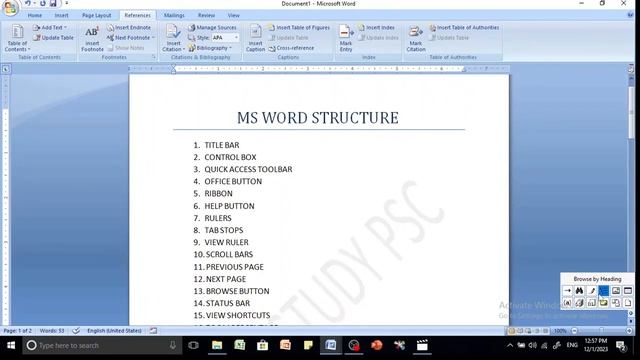Select Go To in Browse Object palette
The image size is (640, 360).
(567, 291)
